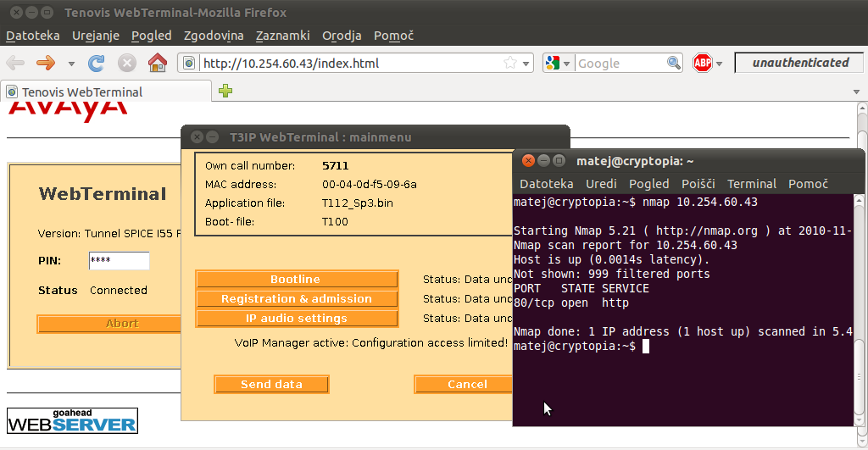The image size is (868, 450).
Task: Click Cancel in T3IP mainmenu window
Action: tap(464, 384)
